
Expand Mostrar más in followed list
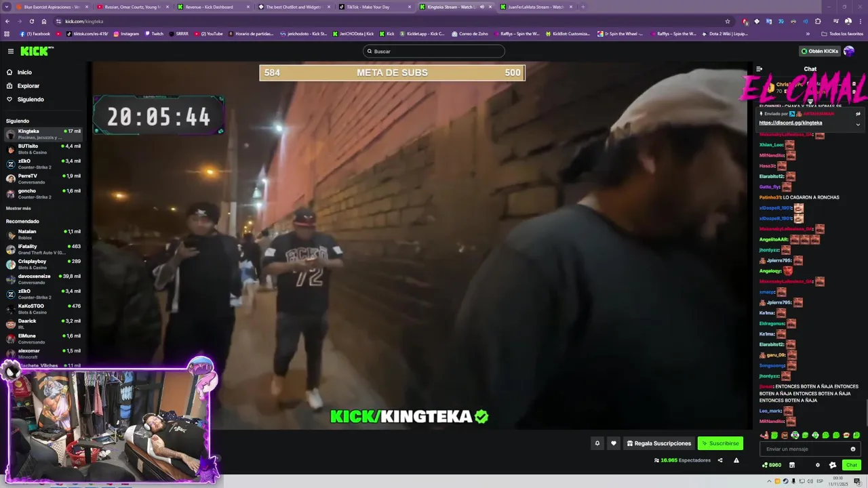point(18,209)
